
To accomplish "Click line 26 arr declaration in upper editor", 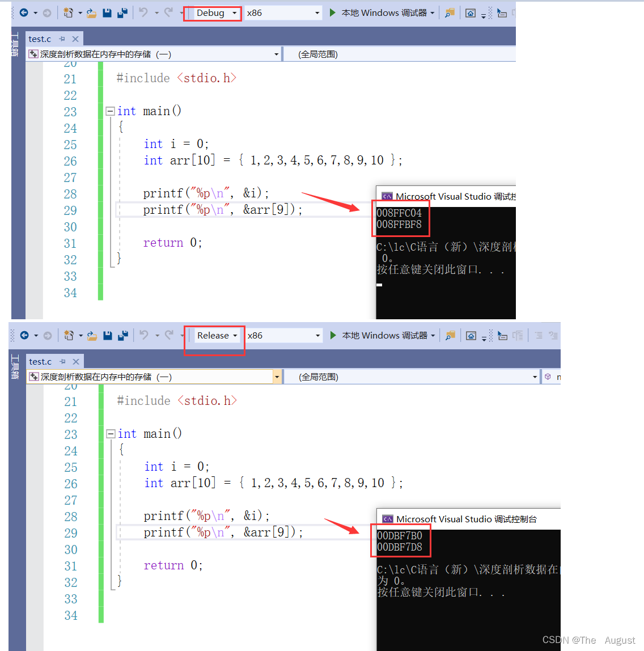I will coord(273,160).
